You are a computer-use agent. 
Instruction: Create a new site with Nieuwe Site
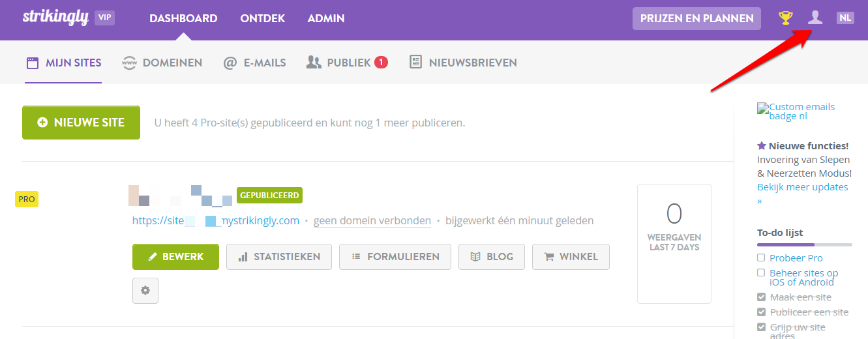(x=82, y=122)
